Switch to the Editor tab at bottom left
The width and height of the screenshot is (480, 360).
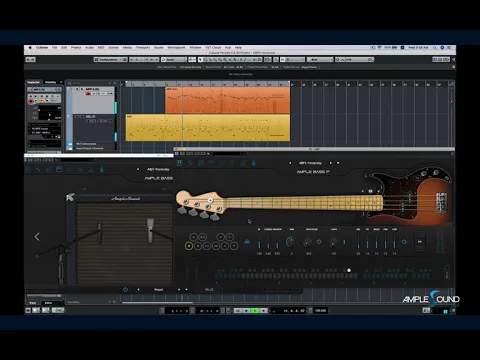[x=49, y=303]
